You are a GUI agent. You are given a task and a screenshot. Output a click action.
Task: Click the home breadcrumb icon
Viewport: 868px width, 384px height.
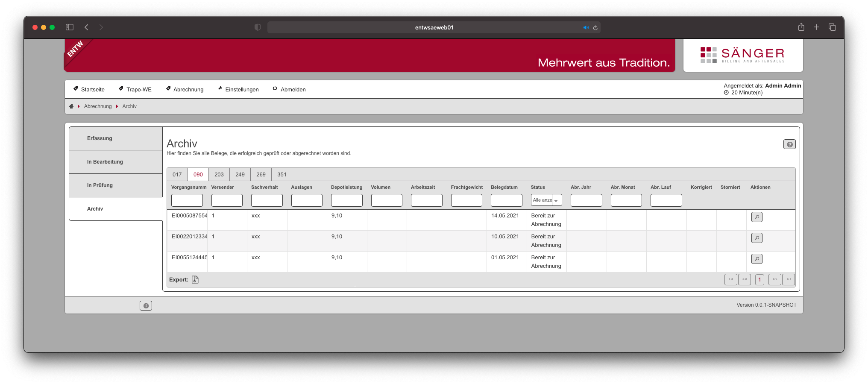coord(71,106)
